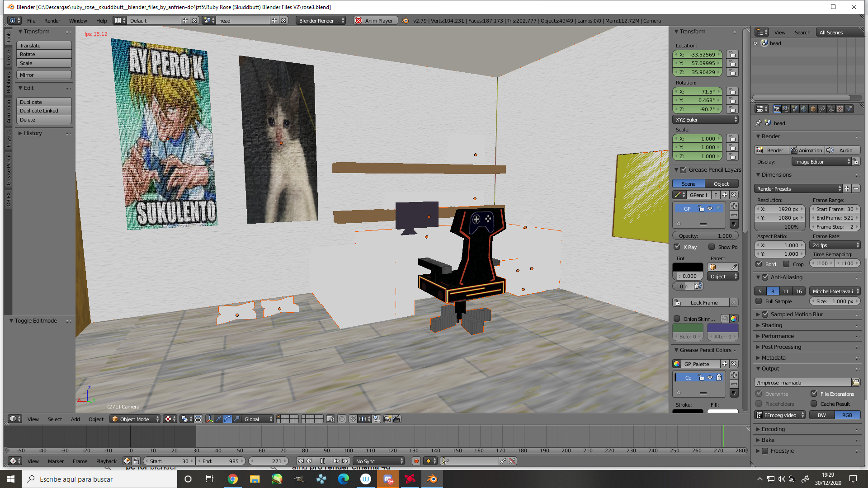
Task: Disable the File Extensions checkbox
Action: [814, 394]
